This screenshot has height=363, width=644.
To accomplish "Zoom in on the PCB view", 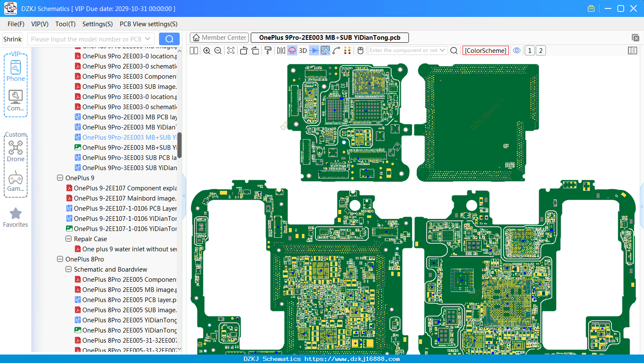I will tap(207, 51).
